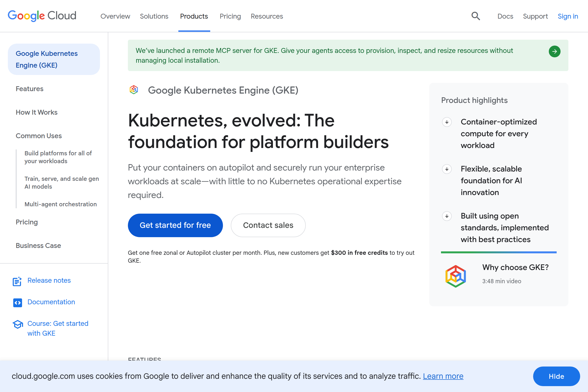Open the Support link

(x=535, y=16)
